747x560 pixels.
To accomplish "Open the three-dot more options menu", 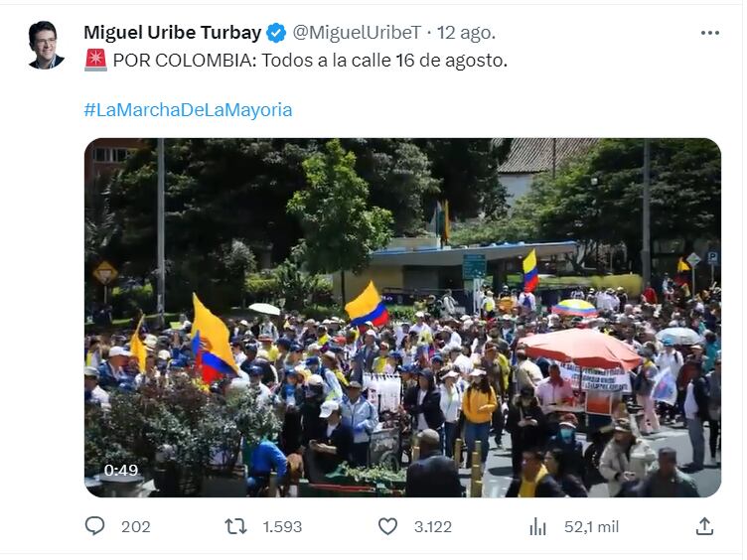I will (x=710, y=33).
